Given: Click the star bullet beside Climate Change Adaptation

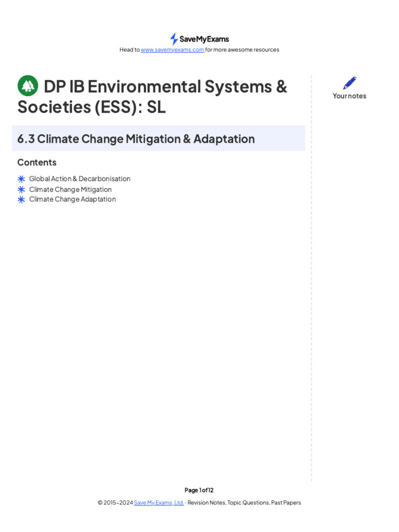Looking at the screenshot, I should tap(21, 199).
